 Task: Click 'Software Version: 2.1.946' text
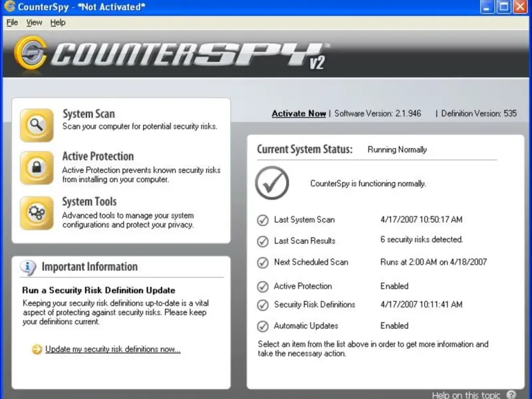[x=378, y=113]
